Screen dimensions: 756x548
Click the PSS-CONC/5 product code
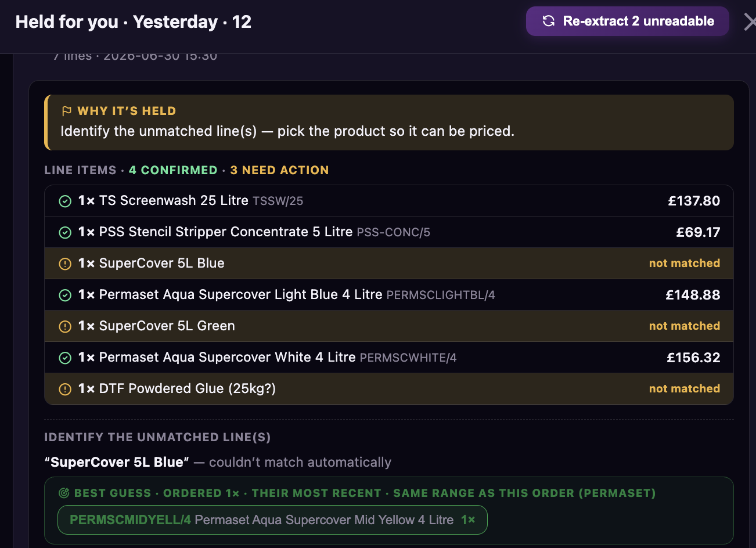pos(393,233)
